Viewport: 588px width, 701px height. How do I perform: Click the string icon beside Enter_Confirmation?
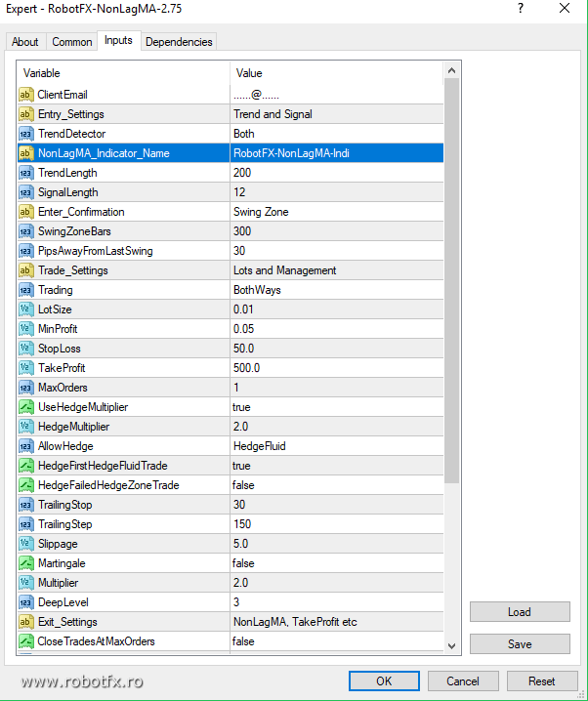(26, 212)
